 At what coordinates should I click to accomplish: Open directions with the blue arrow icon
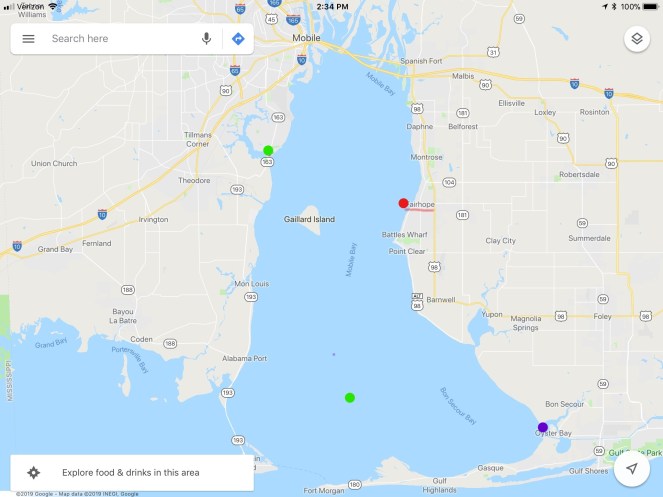(x=238, y=39)
